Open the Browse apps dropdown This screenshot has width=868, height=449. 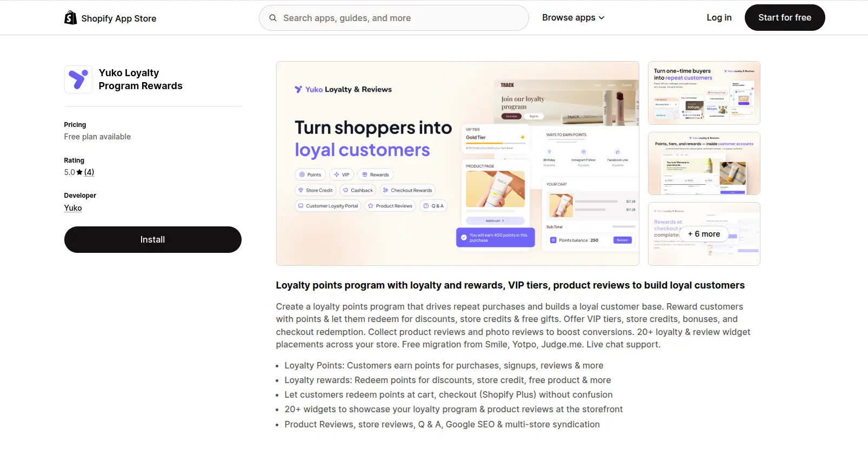point(573,17)
